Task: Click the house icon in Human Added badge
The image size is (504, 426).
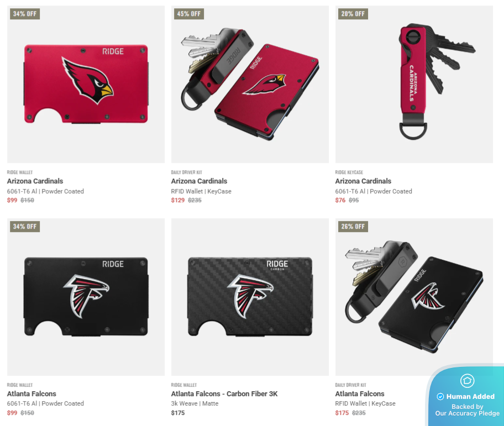Action: click(x=467, y=381)
